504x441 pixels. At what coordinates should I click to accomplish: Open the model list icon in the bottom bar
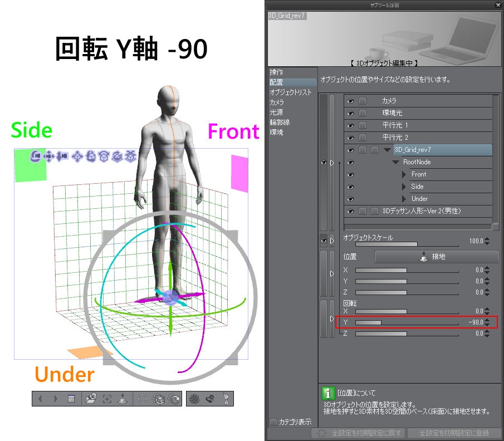[x=71, y=398]
